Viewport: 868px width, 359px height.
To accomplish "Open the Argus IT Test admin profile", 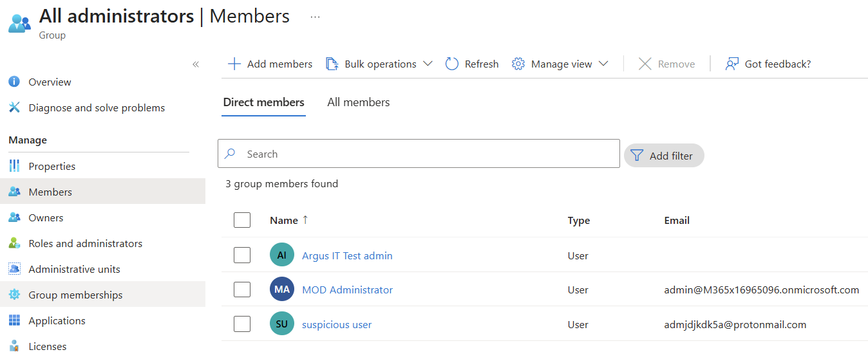I will tap(347, 255).
